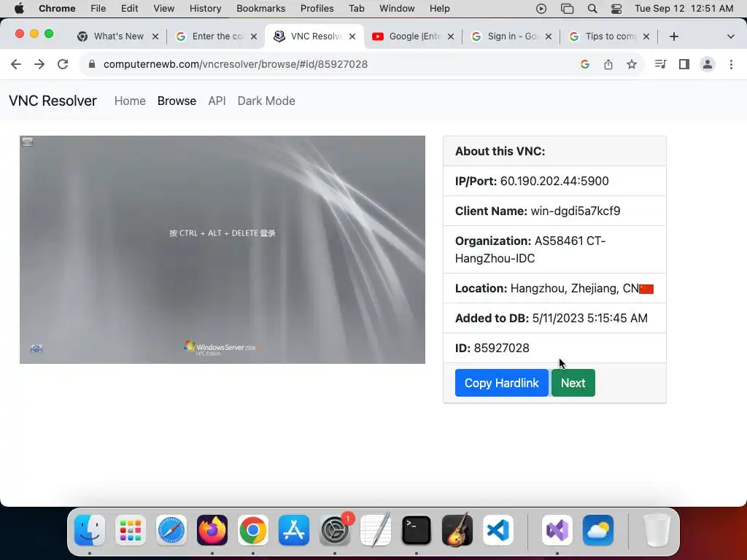Screen dimensions: 747x560
Task: Open Terminal from the Dock
Action: coord(417,530)
